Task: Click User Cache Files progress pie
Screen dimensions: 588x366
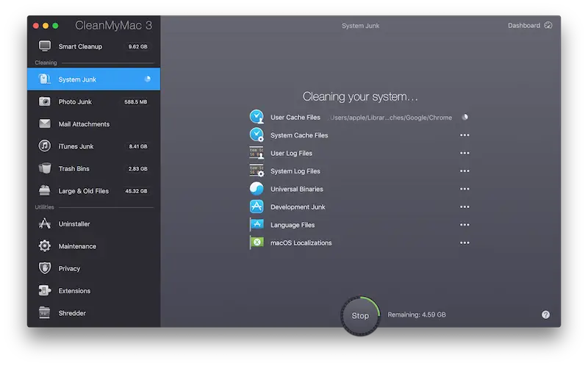Action: [465, 117]
